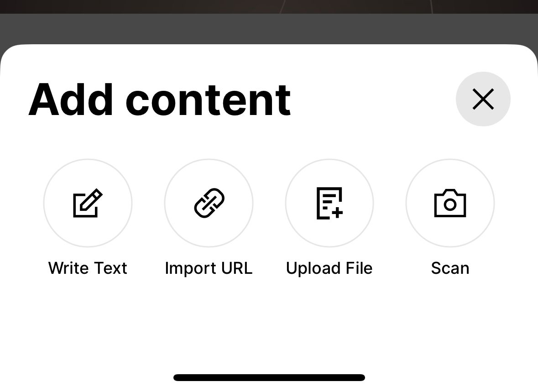Click the plus sign on the Upload File icon
538x392 pixels.
pos(337,213)
